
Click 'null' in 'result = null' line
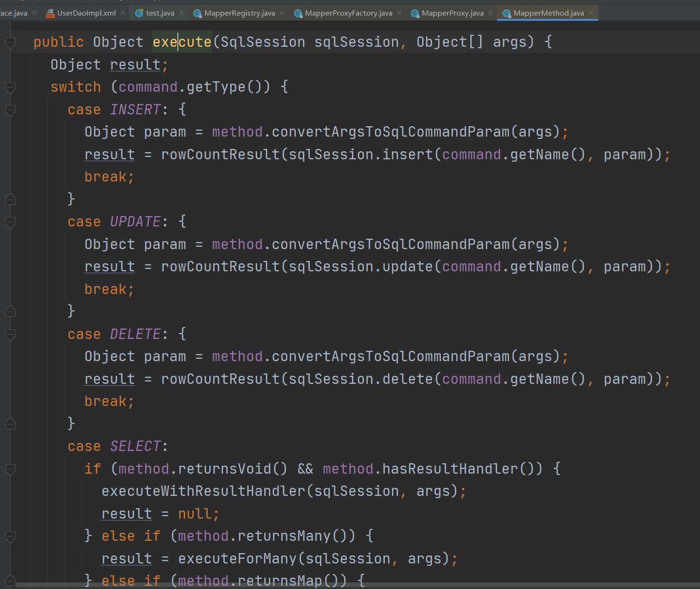coord(195,514)
